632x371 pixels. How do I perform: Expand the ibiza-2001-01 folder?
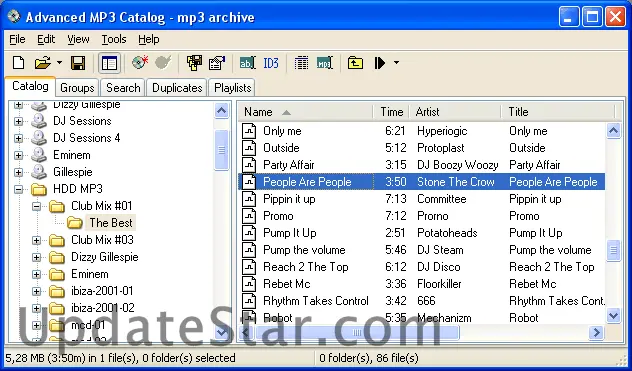point(36,291)
